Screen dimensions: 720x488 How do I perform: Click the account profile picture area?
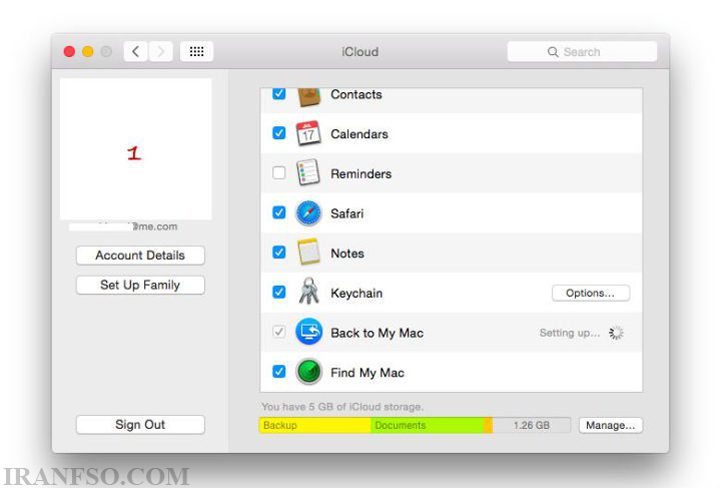(x=136, y=149)
